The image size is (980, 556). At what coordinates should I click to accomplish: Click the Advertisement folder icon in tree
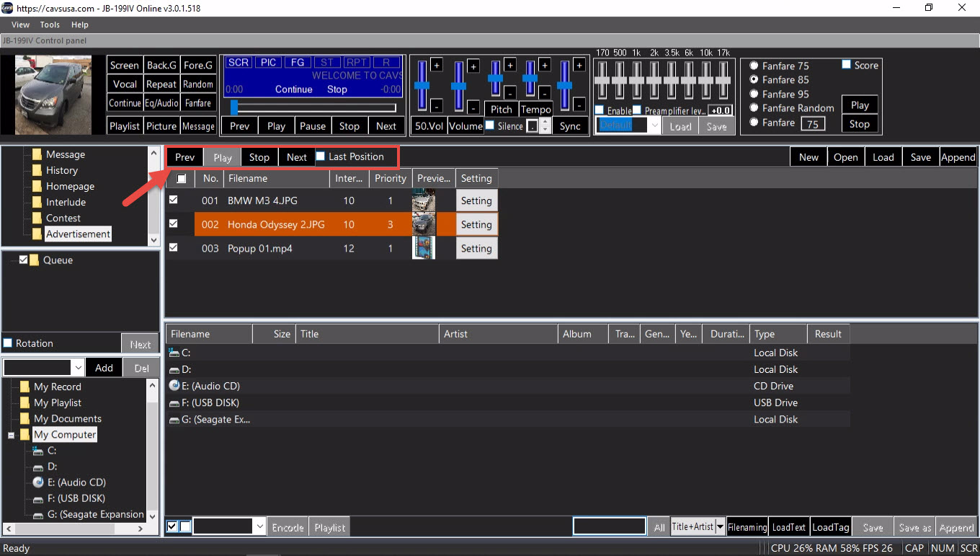tap(37, 234)
